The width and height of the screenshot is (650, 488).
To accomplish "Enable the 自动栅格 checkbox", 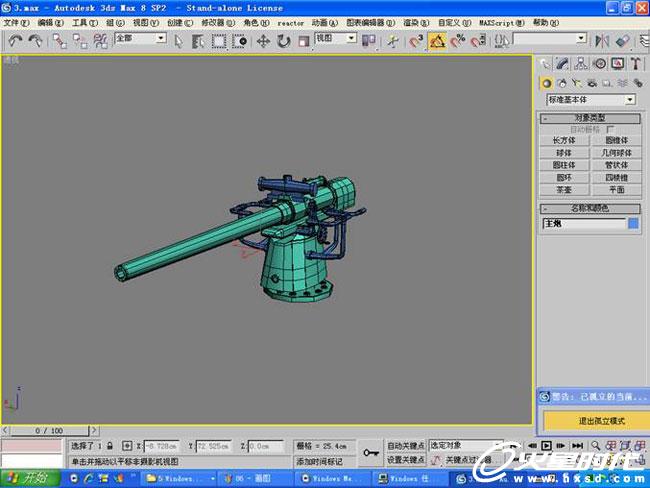I will point(610,129).
